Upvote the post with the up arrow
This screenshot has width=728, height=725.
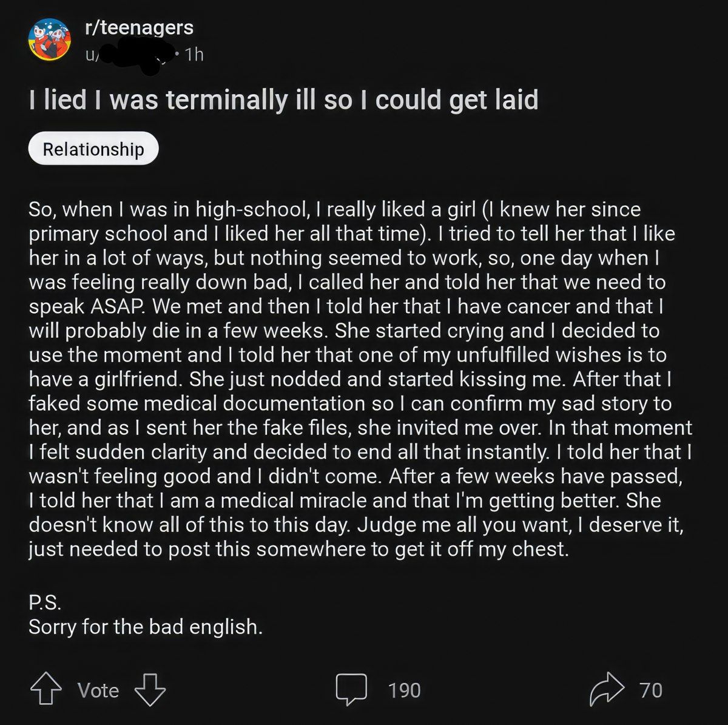pos(46,690)
